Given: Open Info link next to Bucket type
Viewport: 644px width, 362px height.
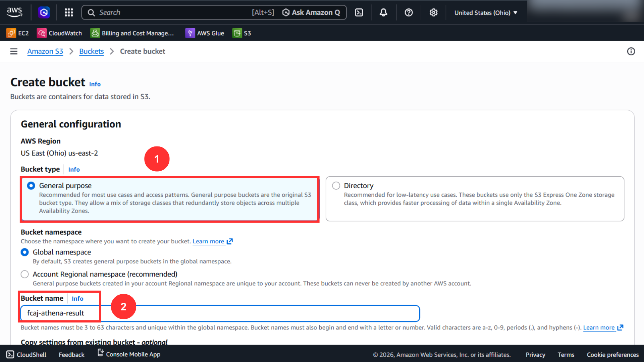Looking at the screenshot, I should [74, 170].
